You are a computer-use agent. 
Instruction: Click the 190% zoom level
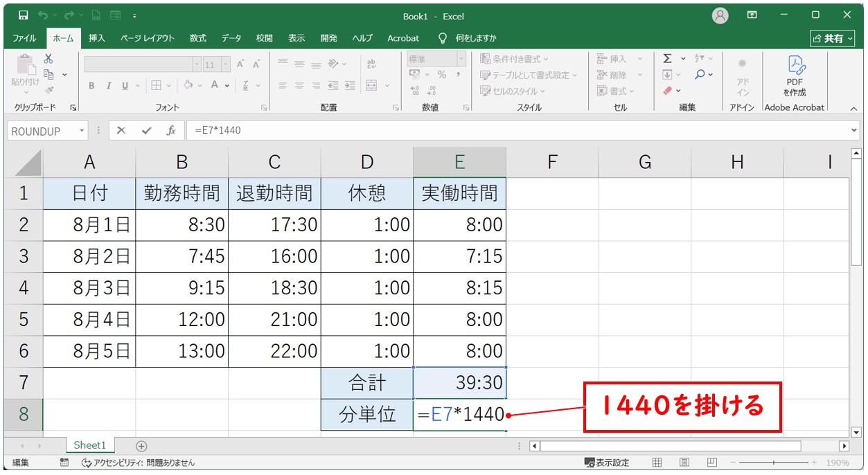(x=838, y=463)
